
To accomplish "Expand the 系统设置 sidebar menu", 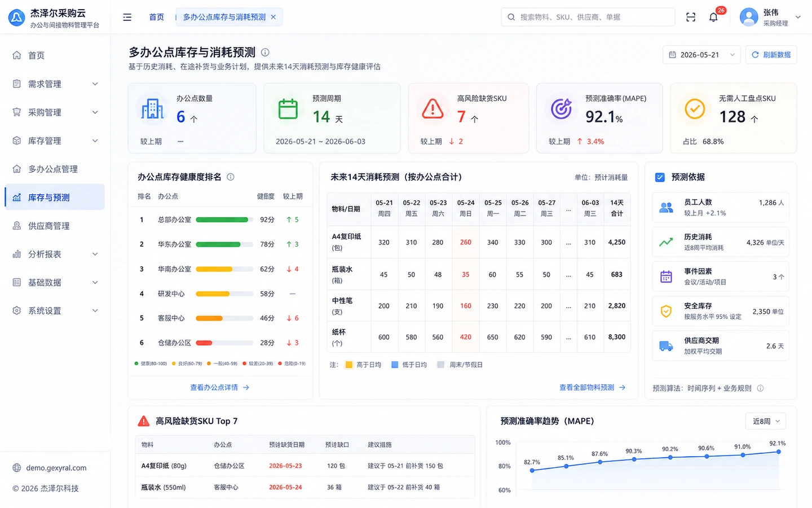I will coord(55,310).
